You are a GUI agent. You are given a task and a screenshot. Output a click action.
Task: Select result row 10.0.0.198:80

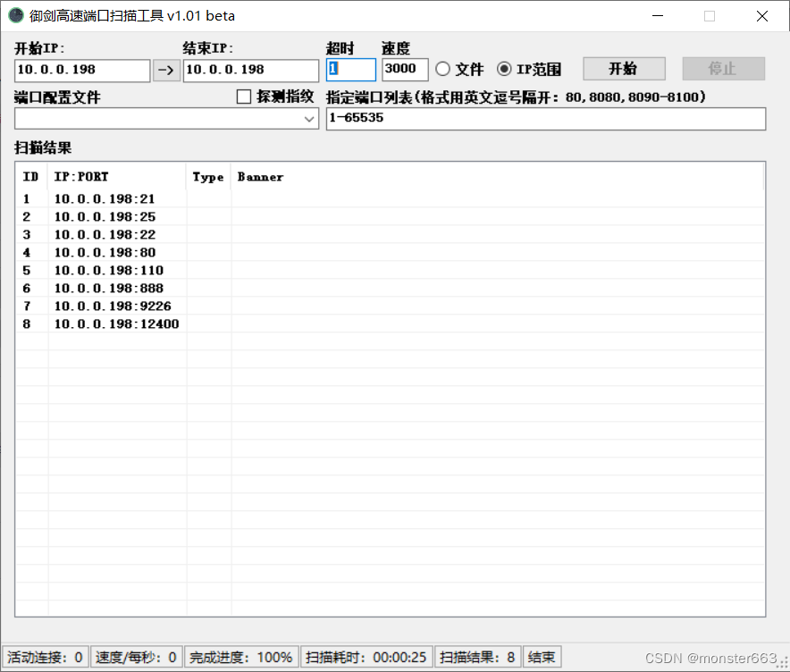[390, 252]
